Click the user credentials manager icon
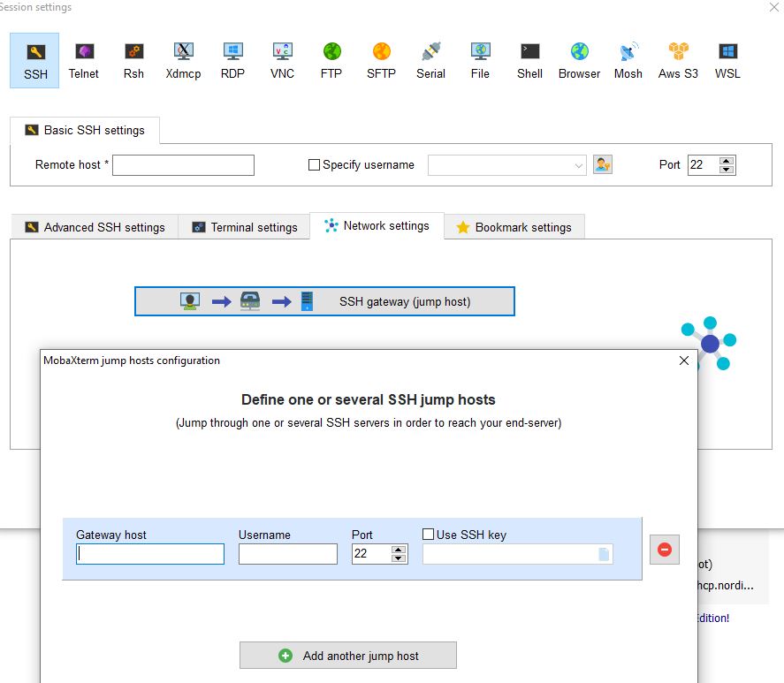 [603, 164]
